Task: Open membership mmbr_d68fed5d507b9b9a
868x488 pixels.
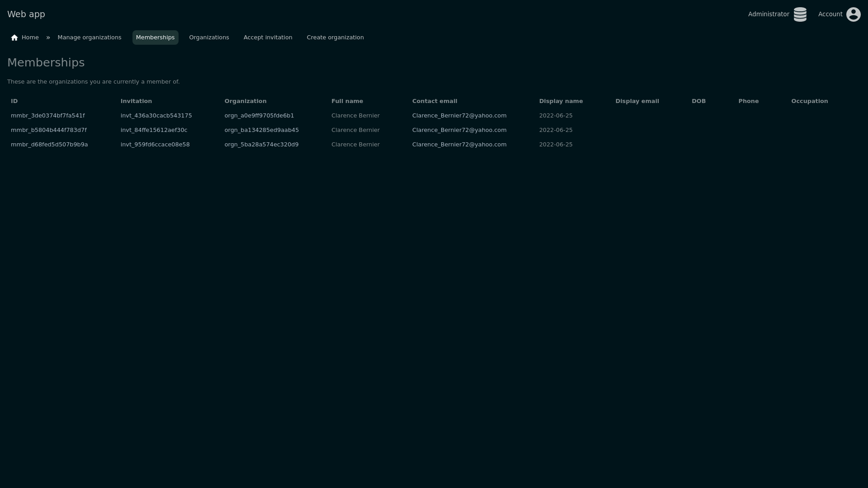Action: point(49,145)
